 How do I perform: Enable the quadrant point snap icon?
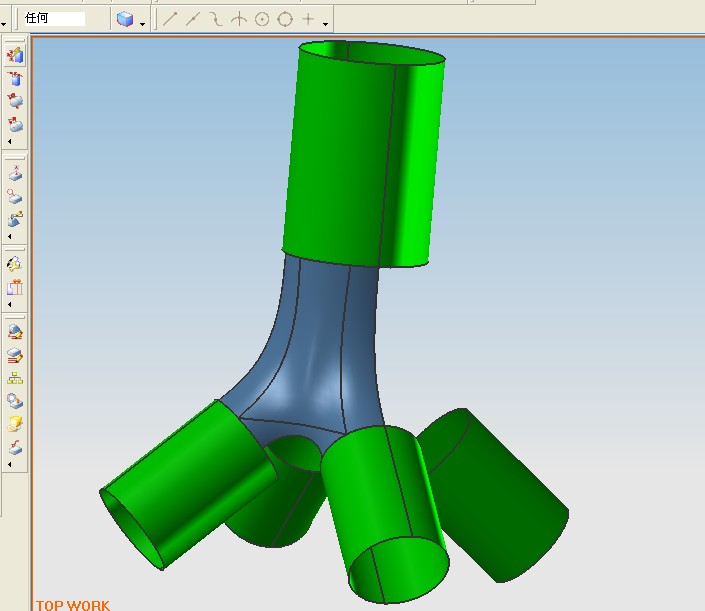point(285,19)
